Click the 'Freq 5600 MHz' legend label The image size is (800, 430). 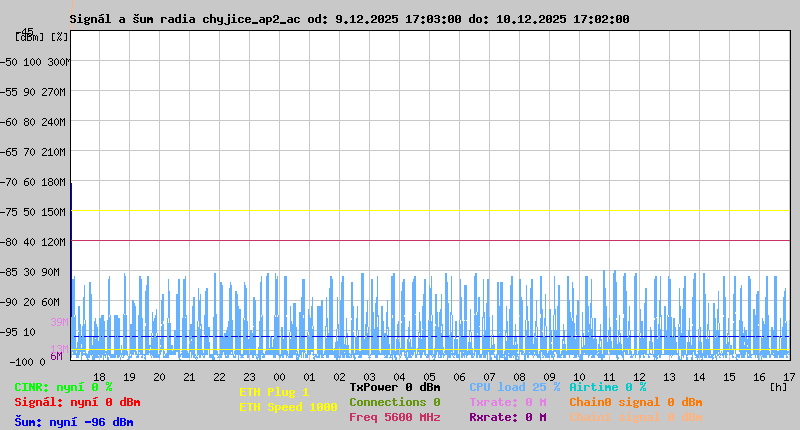[394, 417]
